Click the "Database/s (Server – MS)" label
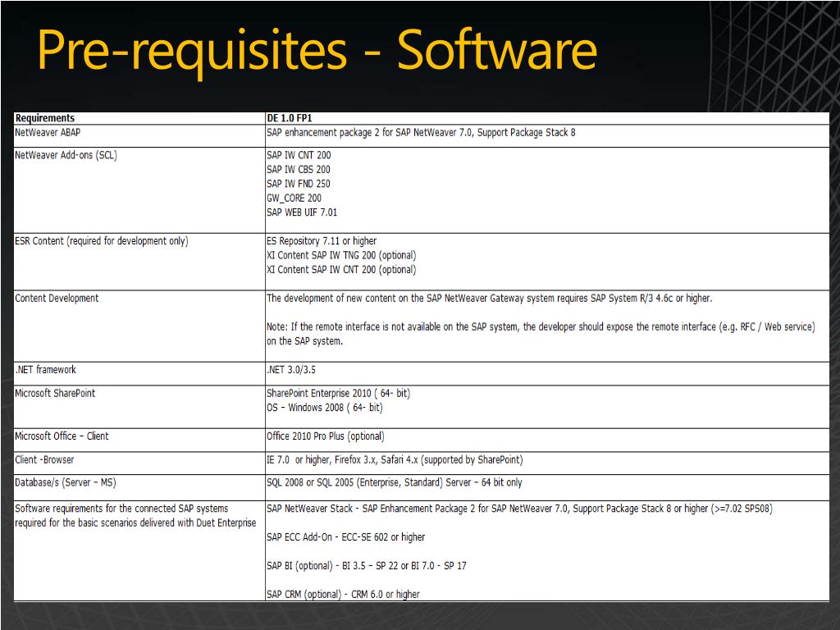This screenshot has width=840, height=630. [x=66, y=482]
